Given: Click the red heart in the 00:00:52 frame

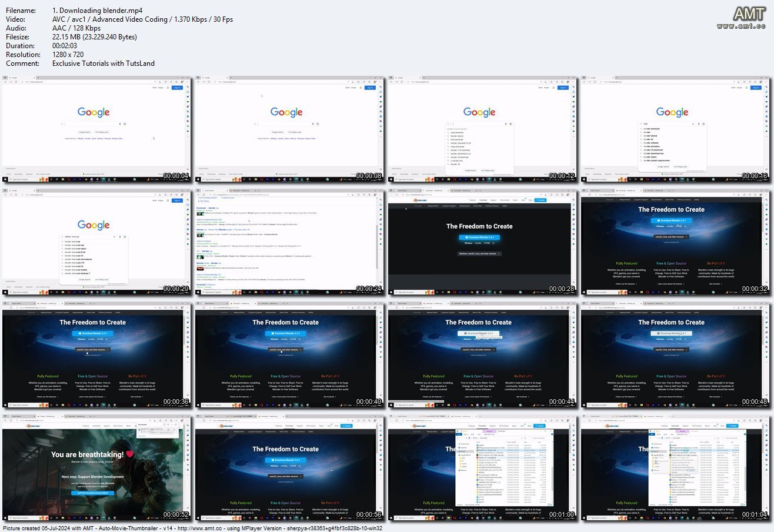Looking at the screenshot, I should point(130,454).
